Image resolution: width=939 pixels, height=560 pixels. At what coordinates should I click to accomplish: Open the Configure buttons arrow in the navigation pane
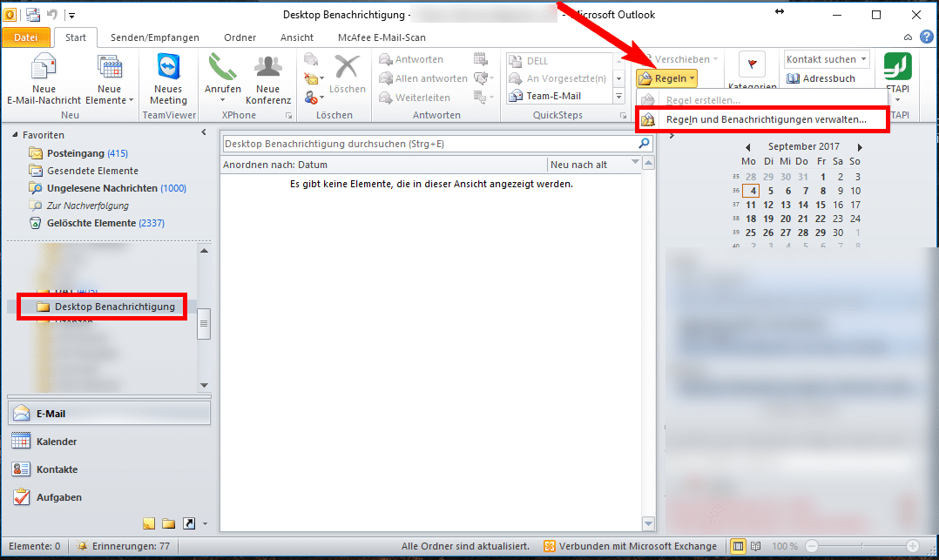(x=205, y=524)
